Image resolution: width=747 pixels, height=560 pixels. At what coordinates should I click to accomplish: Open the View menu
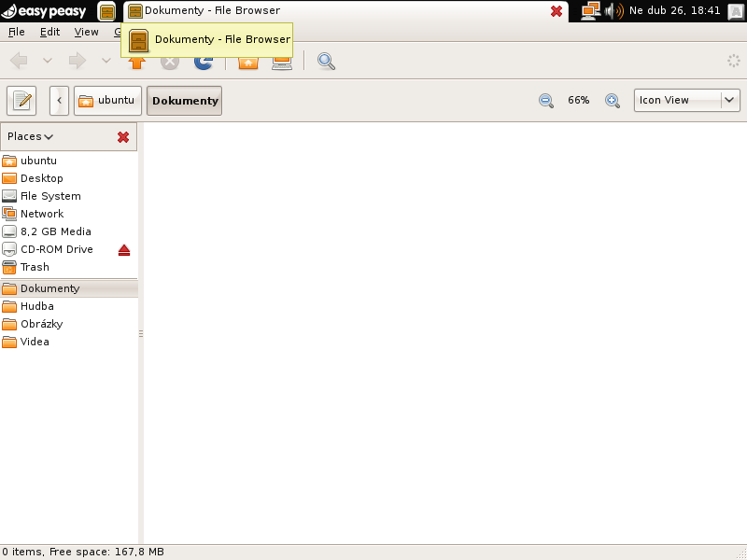point(86,32)
